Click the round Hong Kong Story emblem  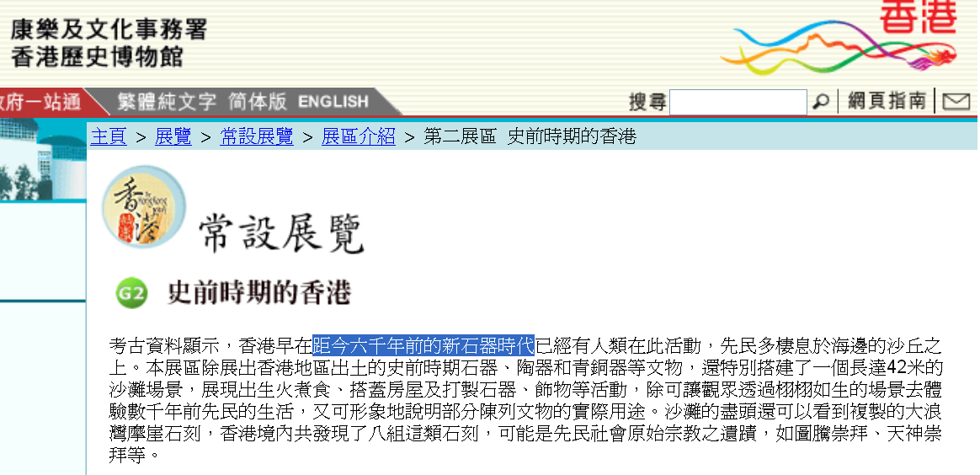[x=144, y=207]
